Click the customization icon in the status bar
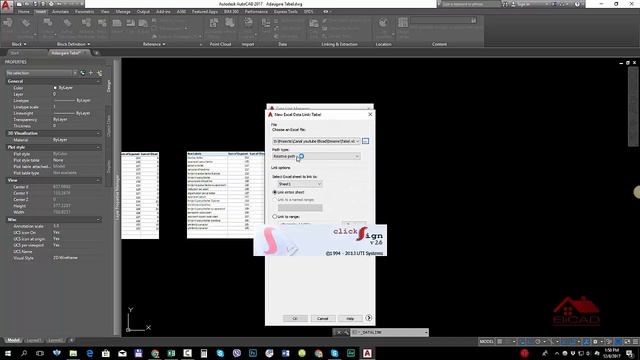Image resolution: width=640 pixels, height=360 pixels. point(635,342)
